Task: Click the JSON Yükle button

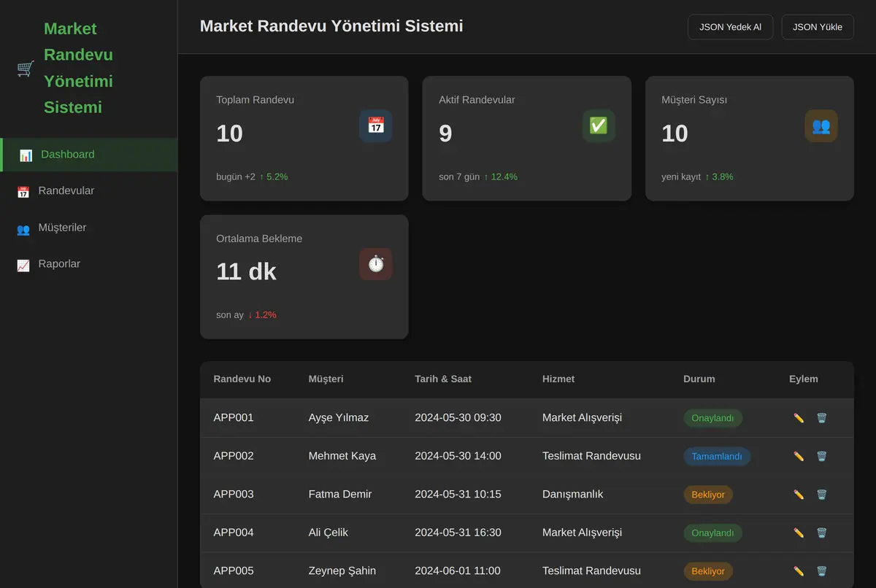Action: (818, 27)
